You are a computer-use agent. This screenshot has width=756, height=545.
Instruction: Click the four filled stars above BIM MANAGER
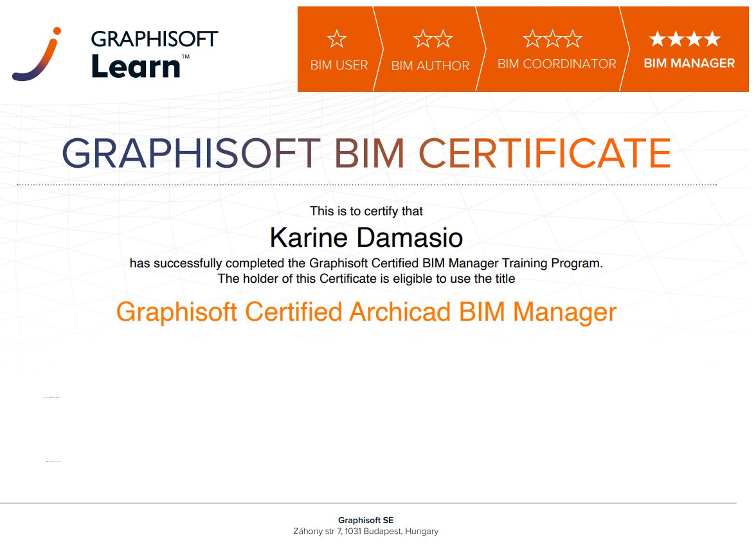click(x=685, y=39)
